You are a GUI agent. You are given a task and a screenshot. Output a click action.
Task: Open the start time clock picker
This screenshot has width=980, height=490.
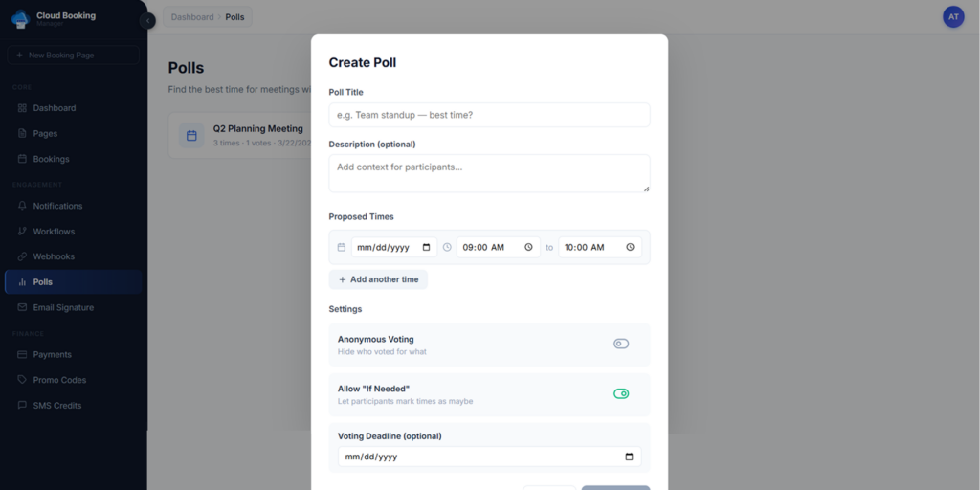pyautogui.click(x=528, y=247)
